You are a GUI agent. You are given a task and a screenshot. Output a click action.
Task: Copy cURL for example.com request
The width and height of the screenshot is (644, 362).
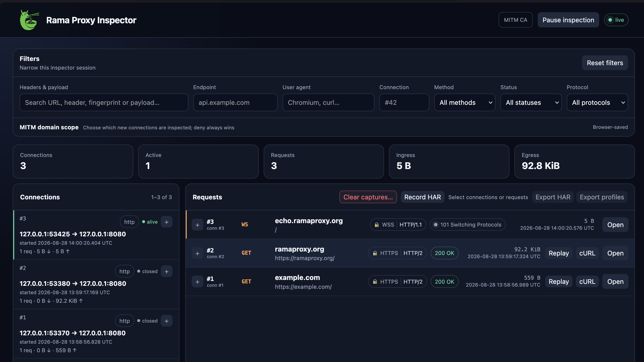coord(587,282)
